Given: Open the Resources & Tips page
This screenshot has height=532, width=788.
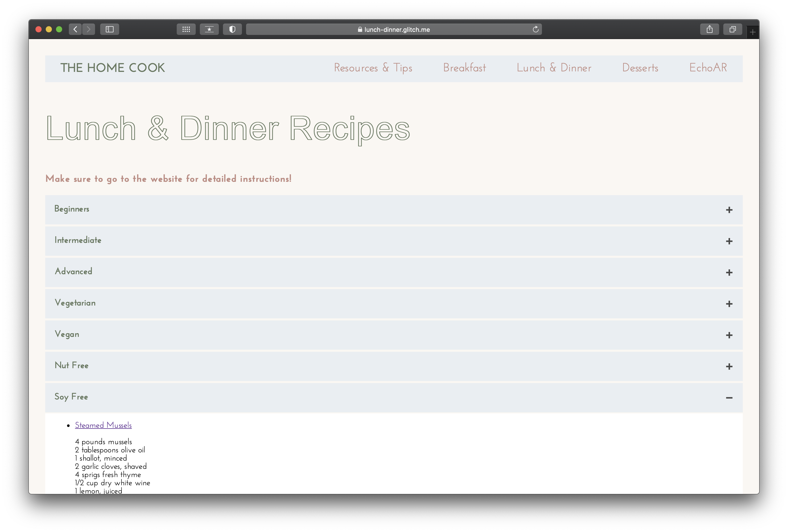Looking at the screenshot, I should click(x=373, y=68).
